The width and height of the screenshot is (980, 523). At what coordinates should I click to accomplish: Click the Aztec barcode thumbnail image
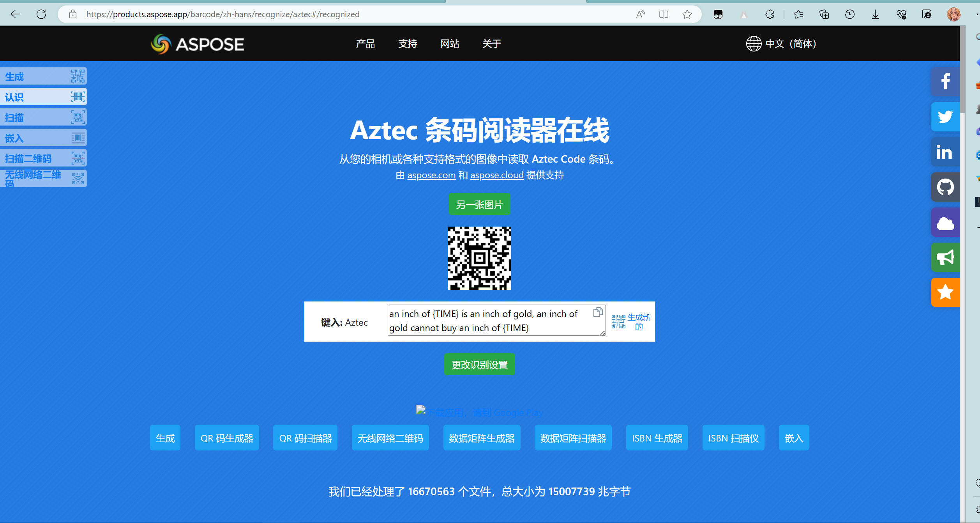tap(479, 258)
